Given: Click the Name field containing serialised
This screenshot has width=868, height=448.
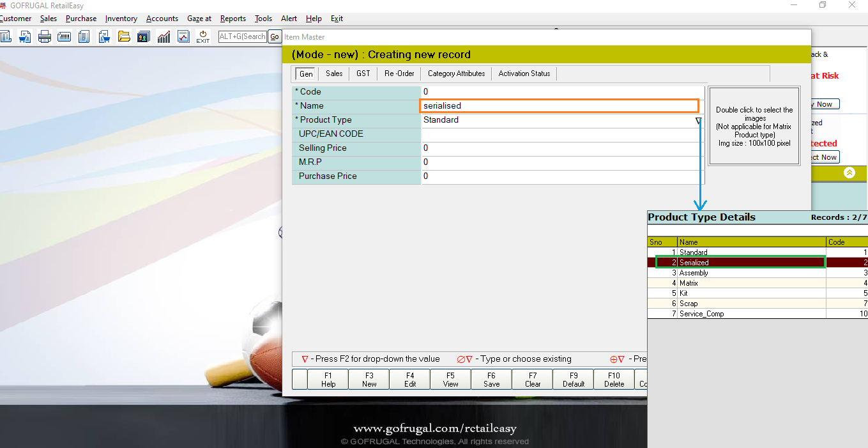Looking at the screenshot, I should pyautogui.click(x=560, y=106).
